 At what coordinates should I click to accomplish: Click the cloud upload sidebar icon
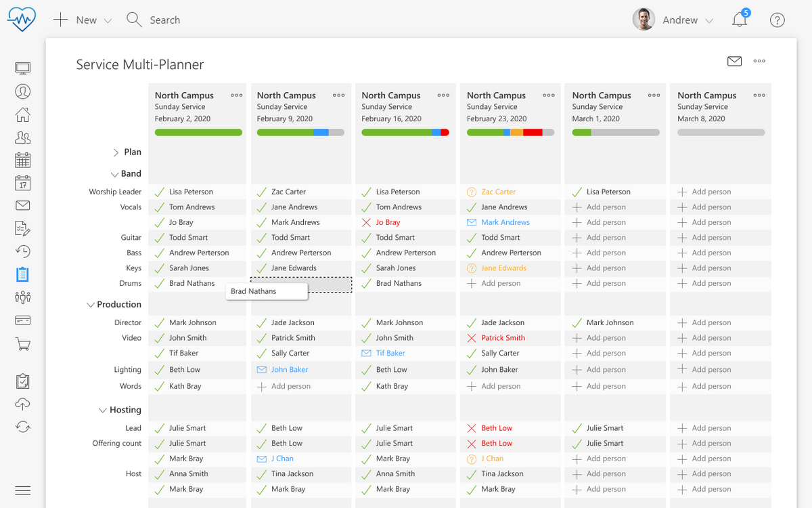point(23,404)
